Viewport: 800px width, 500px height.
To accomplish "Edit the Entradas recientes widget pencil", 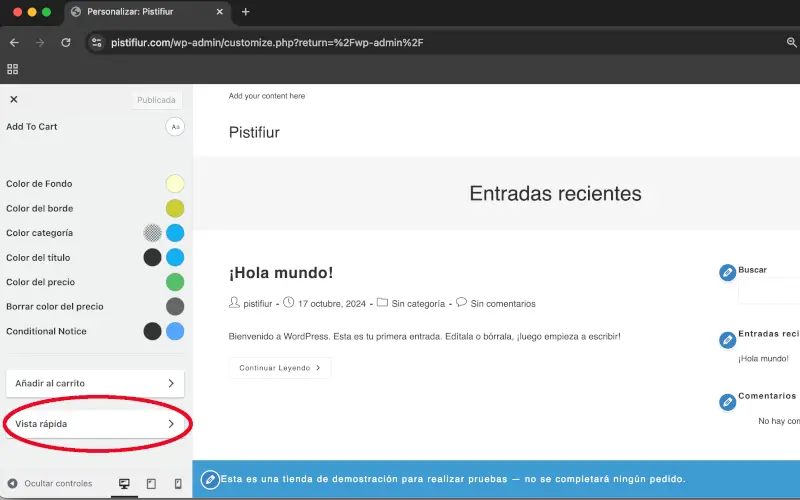I will [x=728, y=340].
